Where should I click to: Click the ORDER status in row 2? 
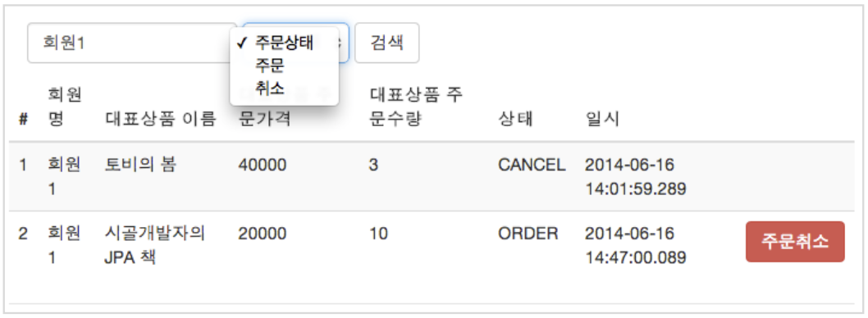[528, 234]
